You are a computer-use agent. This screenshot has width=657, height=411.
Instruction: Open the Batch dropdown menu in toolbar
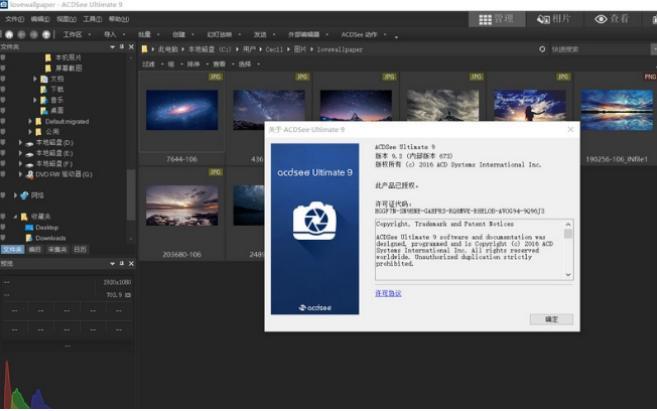[x=146, y=33]
